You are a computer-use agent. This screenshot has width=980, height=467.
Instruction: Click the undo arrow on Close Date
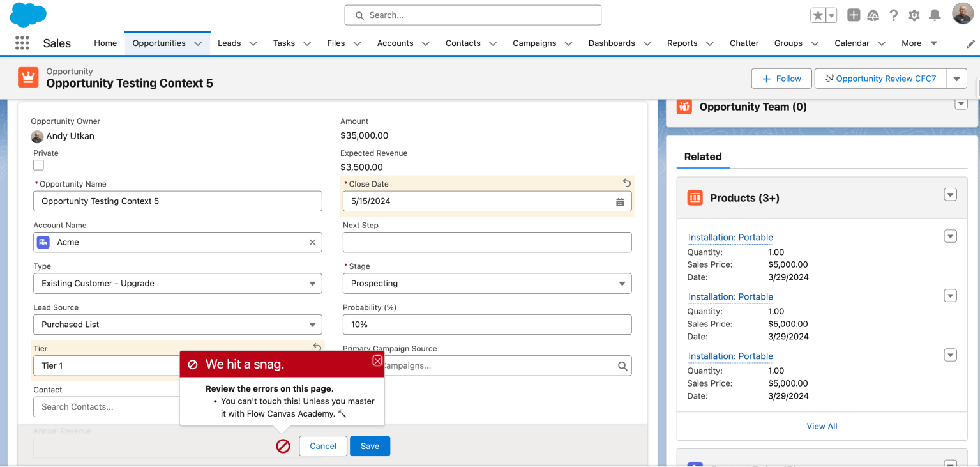point(626,183)
